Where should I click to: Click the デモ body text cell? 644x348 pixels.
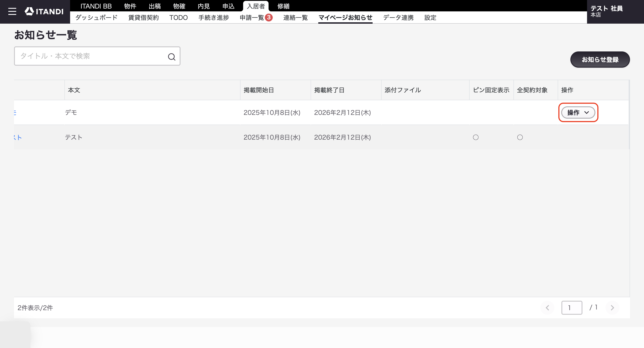point(71,112)
